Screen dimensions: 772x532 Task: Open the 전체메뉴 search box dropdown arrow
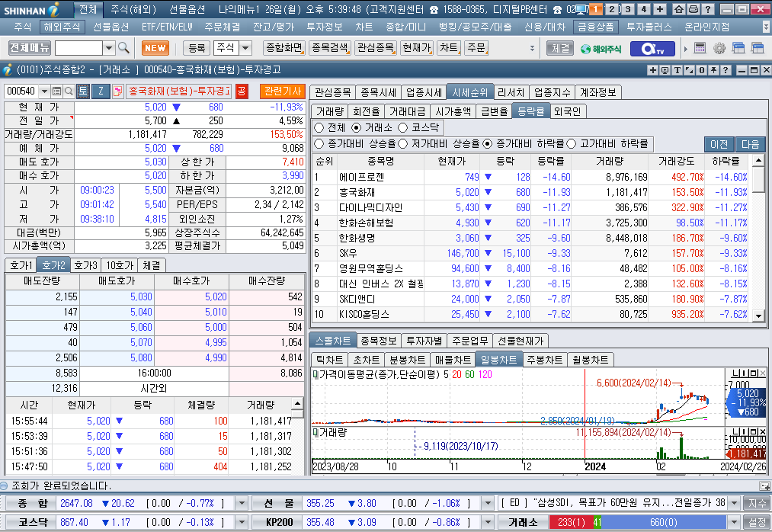pos(109,48)
